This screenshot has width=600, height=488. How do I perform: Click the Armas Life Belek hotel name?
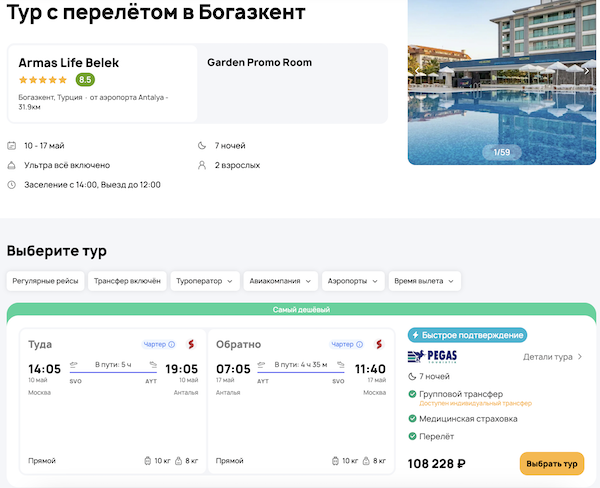tap(63, 62)
